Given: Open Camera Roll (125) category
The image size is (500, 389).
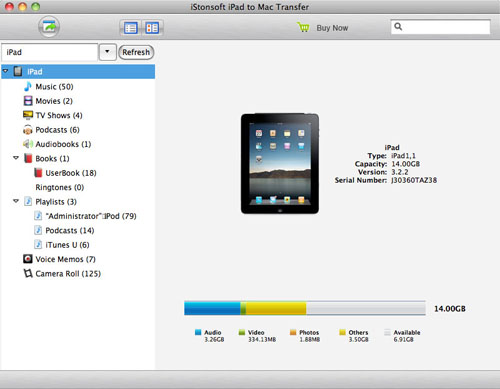Looking at the screenshot, I should pos(68,274).
